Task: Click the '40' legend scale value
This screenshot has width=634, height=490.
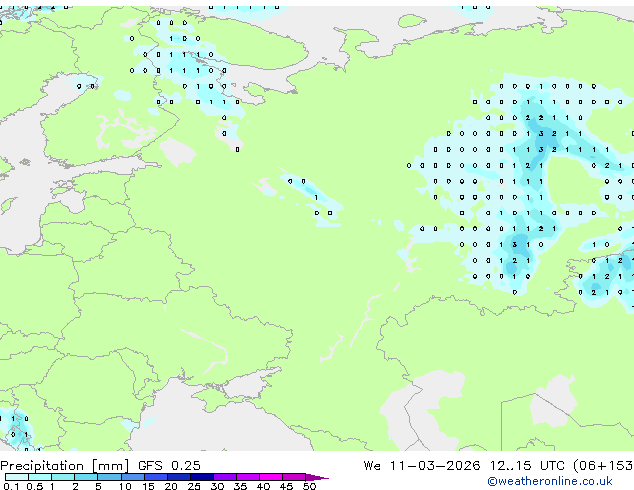Action: click(x=263, y=486)
